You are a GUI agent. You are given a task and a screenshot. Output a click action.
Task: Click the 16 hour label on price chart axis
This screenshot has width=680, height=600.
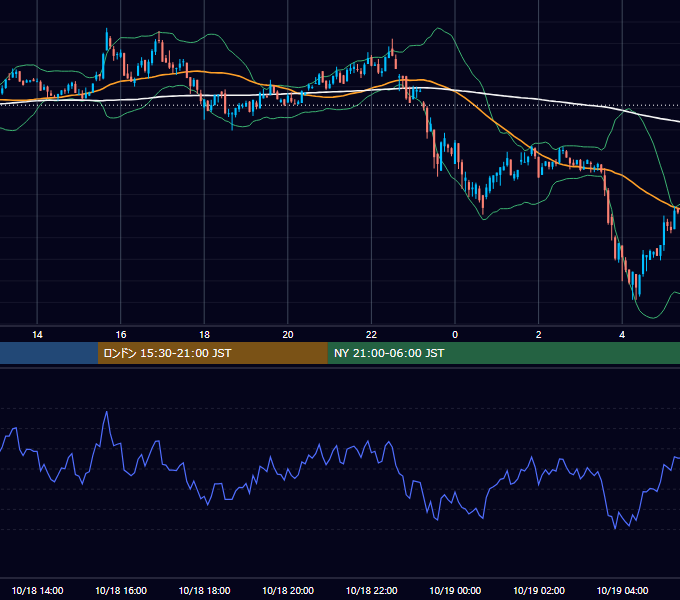click(121, 335)
